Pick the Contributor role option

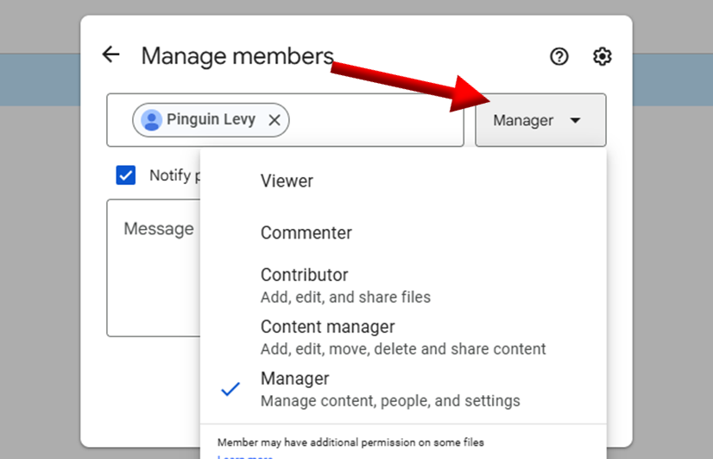[x=304, y=275]
